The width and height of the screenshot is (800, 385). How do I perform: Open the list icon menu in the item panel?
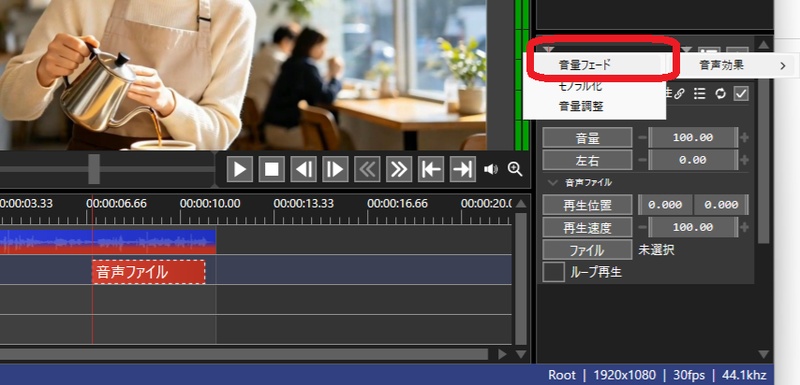pos(699,94)
